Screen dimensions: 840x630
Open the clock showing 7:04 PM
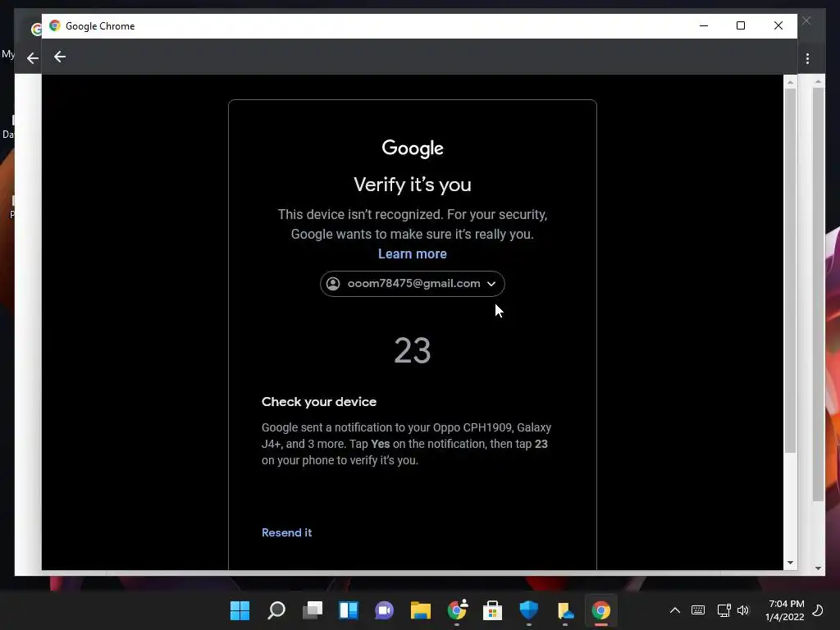[x=785, y=610]
